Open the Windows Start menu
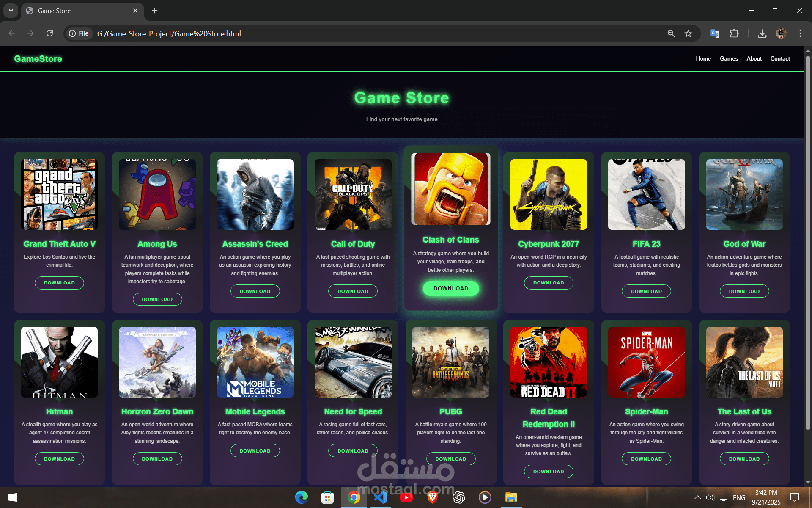This screenshot has height=508, width=812. (x=13, y=497)
